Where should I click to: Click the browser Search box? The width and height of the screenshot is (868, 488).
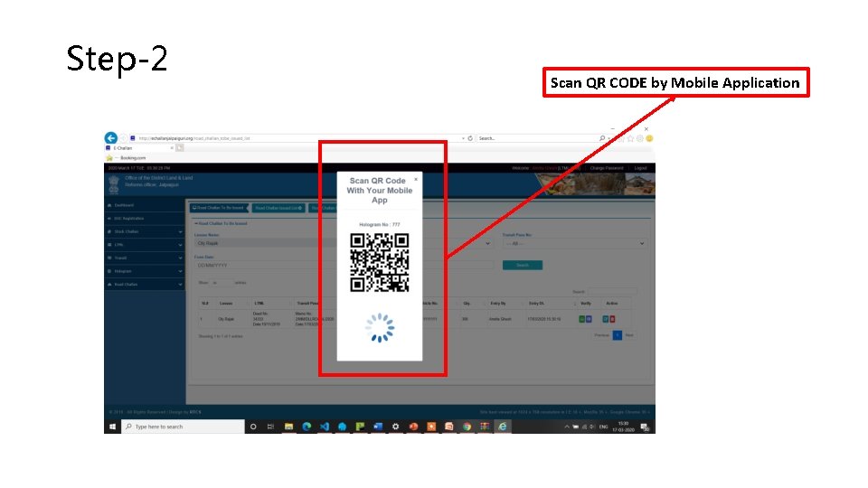[x=537, y=138]
